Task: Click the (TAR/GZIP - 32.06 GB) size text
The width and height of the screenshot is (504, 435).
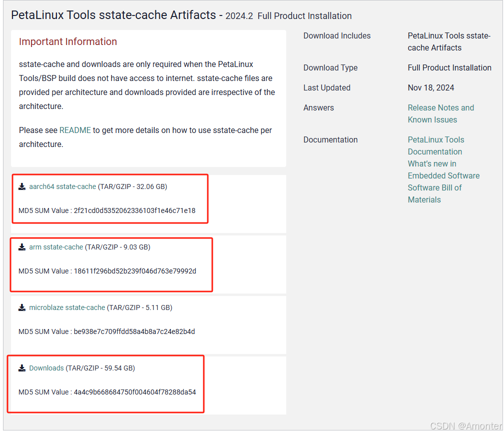Action: tap(132, 186)
